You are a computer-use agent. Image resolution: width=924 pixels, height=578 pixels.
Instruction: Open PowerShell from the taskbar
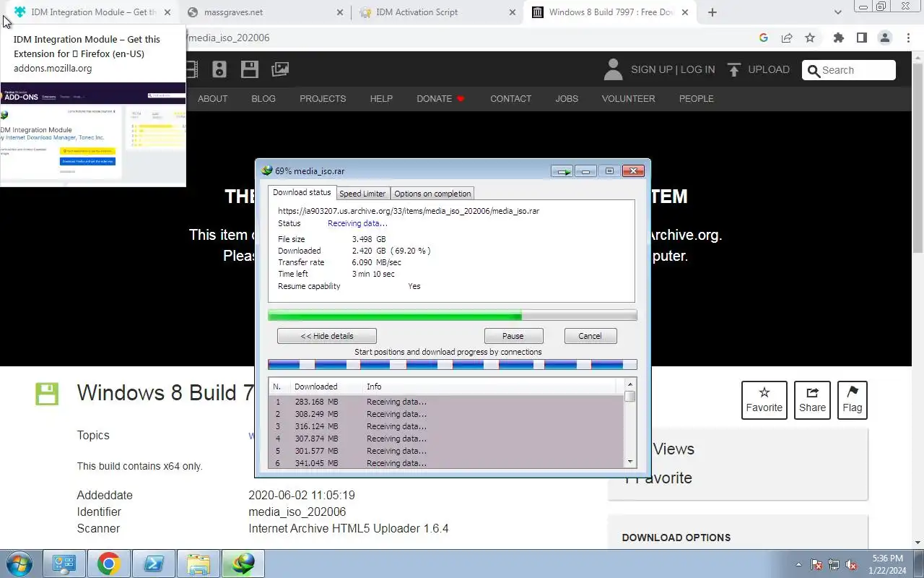(153, 564)
